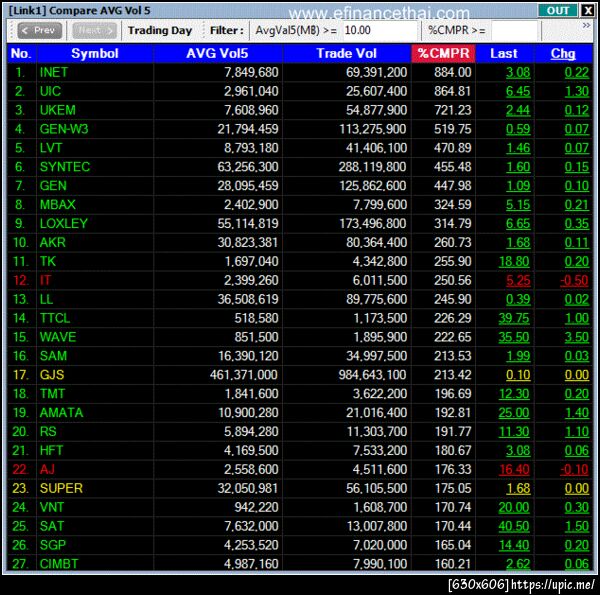600x595 pixels.
Task: Select the TTCL symbol
Action: coord(55,318)
